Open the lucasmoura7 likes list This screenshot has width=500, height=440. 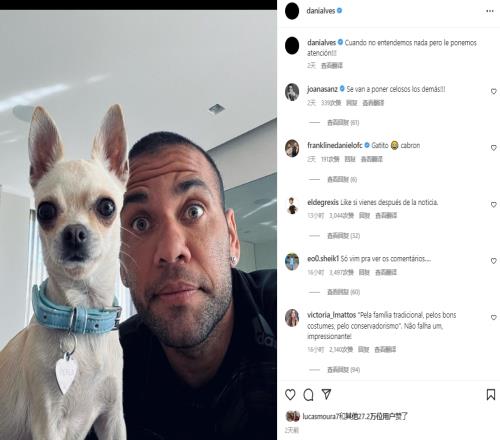[355, 416]
